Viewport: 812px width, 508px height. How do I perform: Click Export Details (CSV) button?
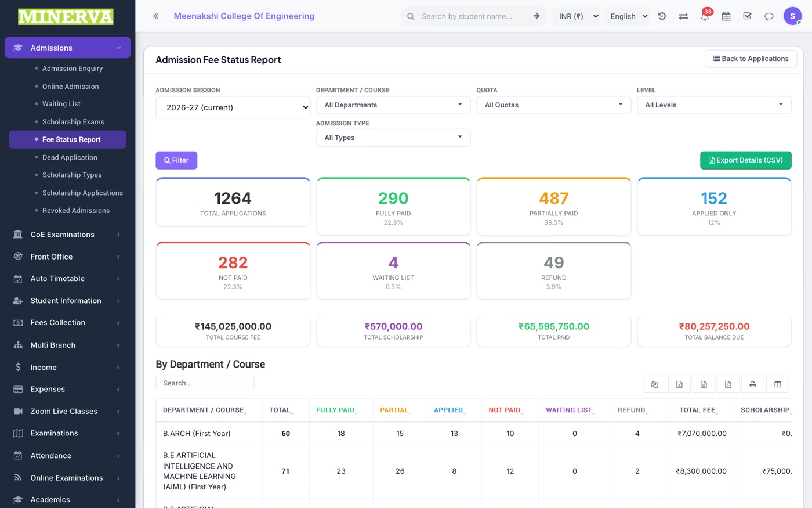746,160
